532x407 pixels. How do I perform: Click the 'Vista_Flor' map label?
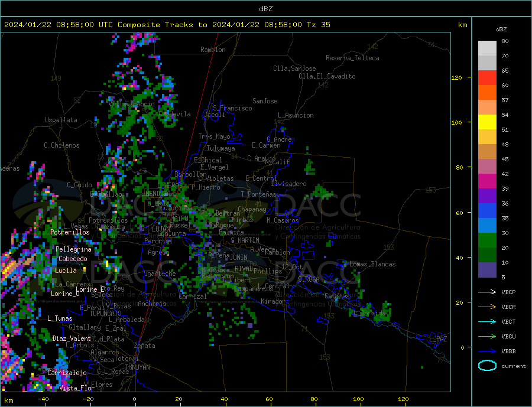click(77, 388)
